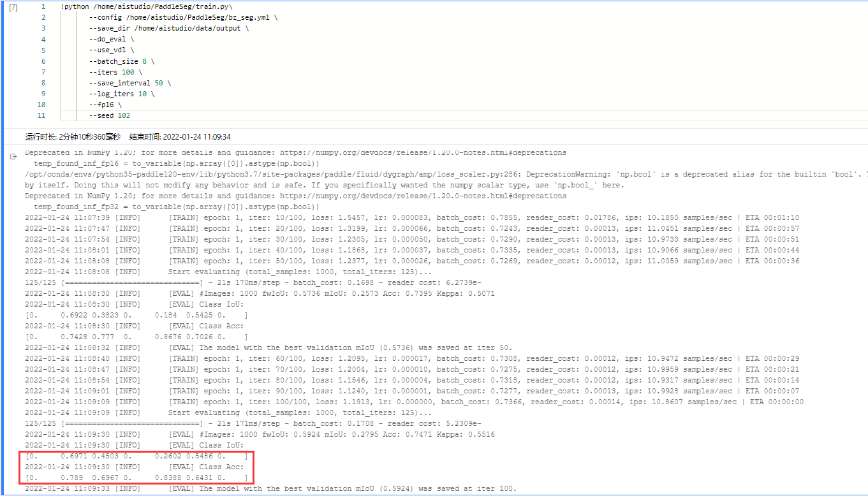Click the output toggle icon beside the log
This screenshot has width=868, height=496.
tap(15, 156)
